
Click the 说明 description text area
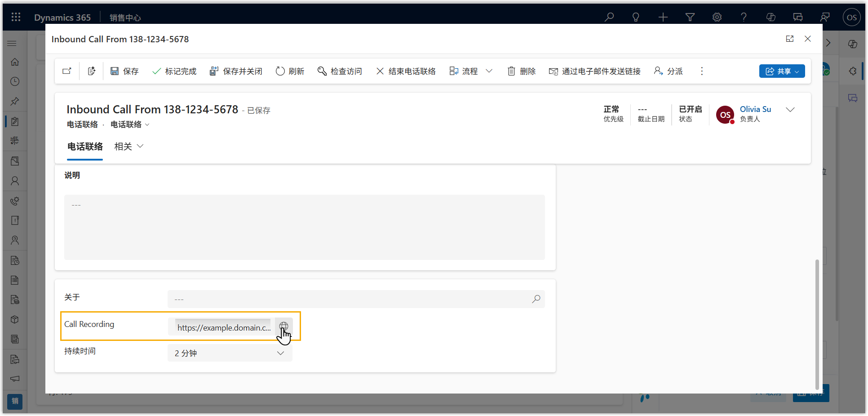(304, 227)
